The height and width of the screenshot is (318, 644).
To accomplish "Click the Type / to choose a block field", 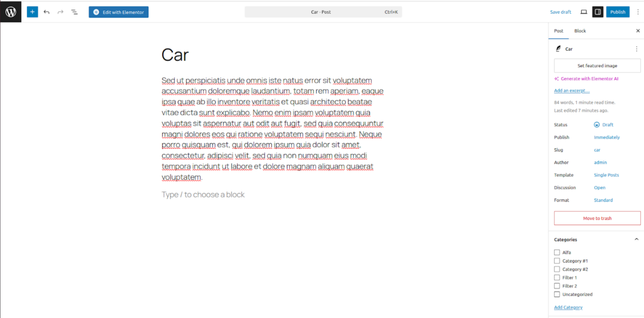I will 203,195.
